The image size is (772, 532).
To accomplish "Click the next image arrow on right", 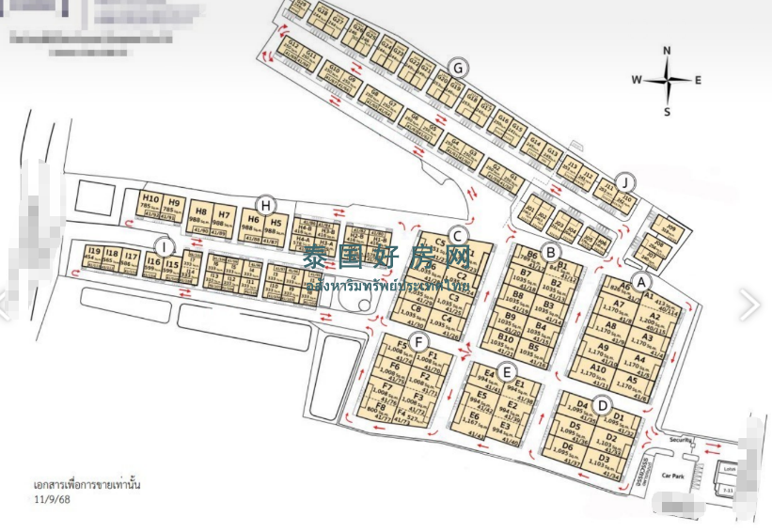I will tap(748, 304).
